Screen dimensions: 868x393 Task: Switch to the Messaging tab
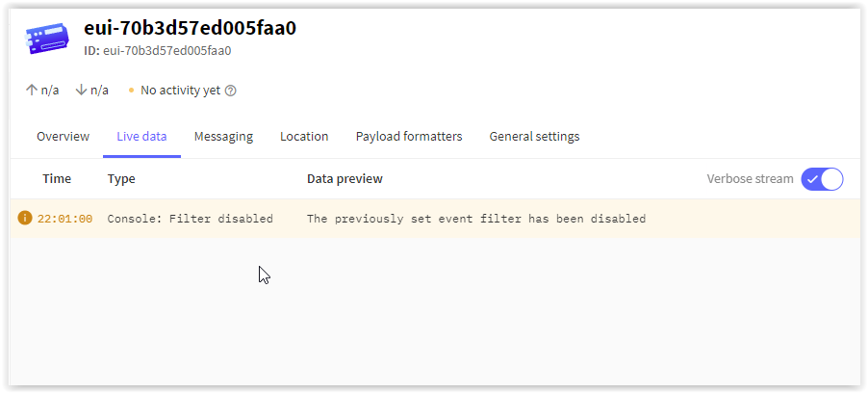[223, 137]
